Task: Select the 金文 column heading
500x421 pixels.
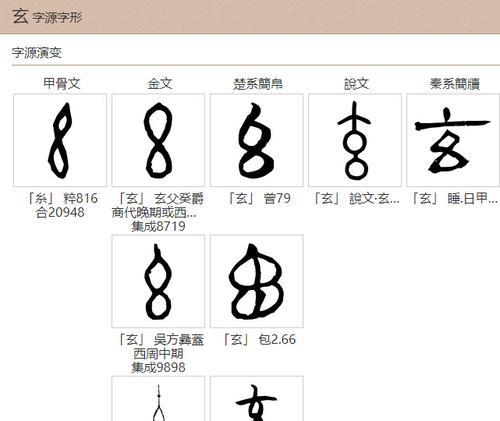Action: (x=160, y=84)
